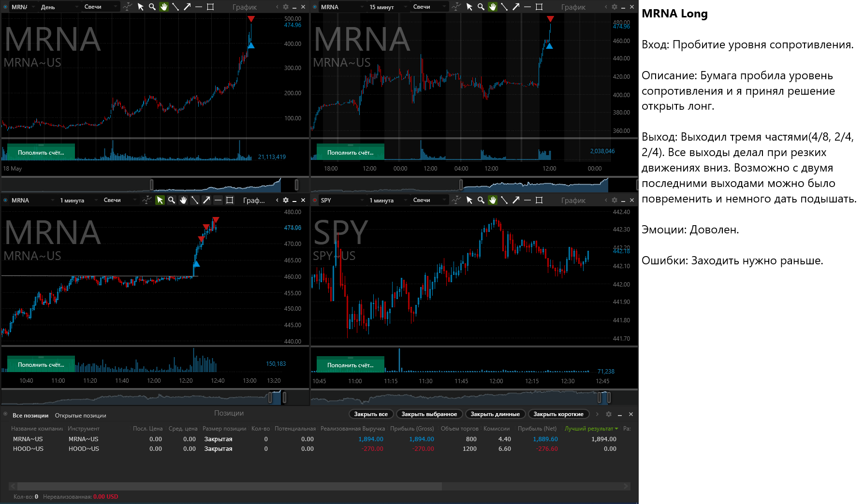Switch to 'Все позиции' tab
This screenshot has height=504, width=864.
[x=30, y=416]
